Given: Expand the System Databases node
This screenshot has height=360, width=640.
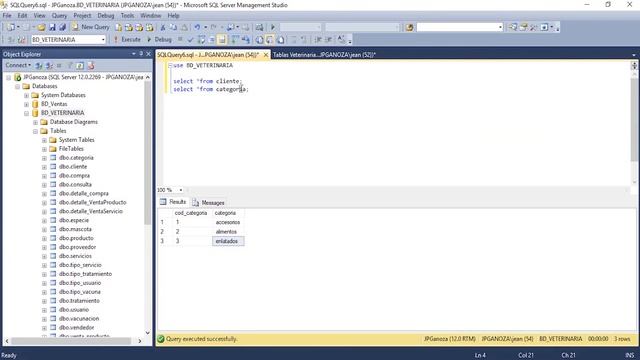Looking at the screenshot, I should [x=27, y=96].
